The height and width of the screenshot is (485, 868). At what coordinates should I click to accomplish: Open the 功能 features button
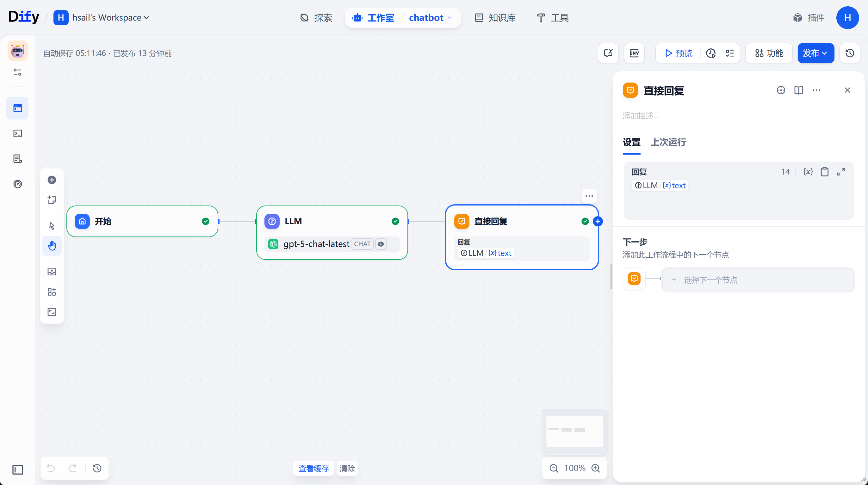tap(769, 53)
